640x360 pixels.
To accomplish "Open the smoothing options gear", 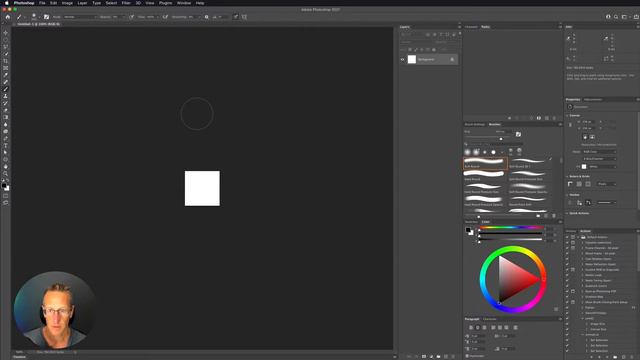I will click(207, 17).
